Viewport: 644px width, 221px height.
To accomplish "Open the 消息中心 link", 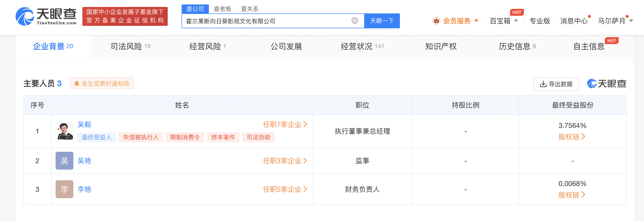I will click(x=574, y=21).
